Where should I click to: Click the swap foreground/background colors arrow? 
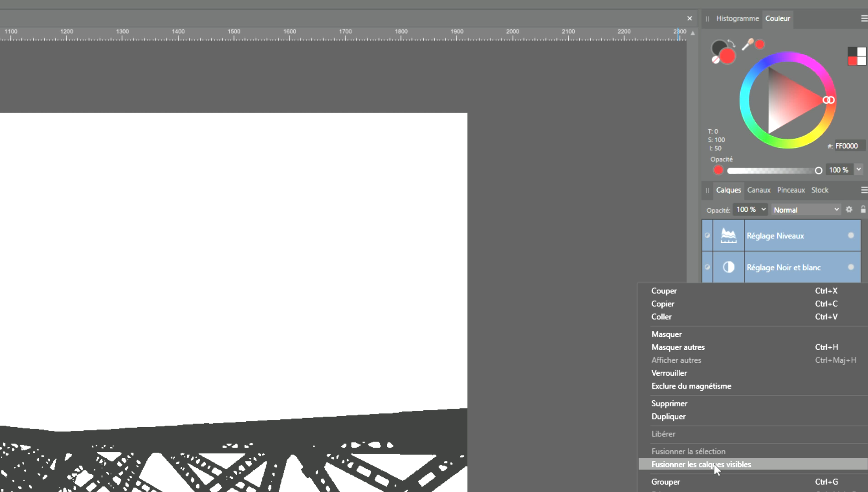[x=731, y=43]
